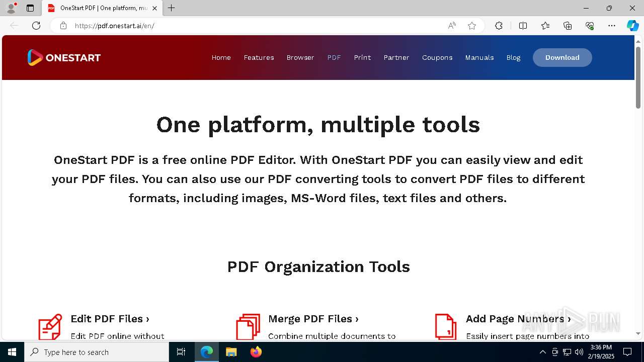
Task: Open Merge PDF Files link
Action: 313,319
